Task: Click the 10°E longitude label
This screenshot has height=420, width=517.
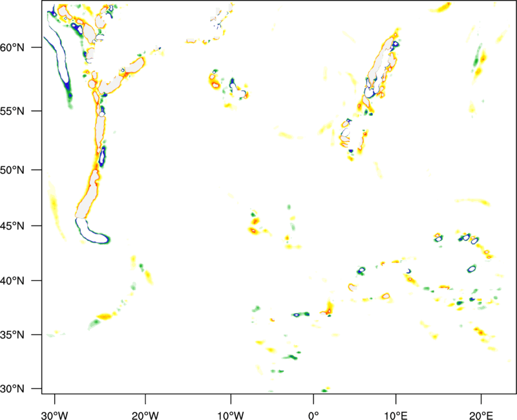Action: 396,415
